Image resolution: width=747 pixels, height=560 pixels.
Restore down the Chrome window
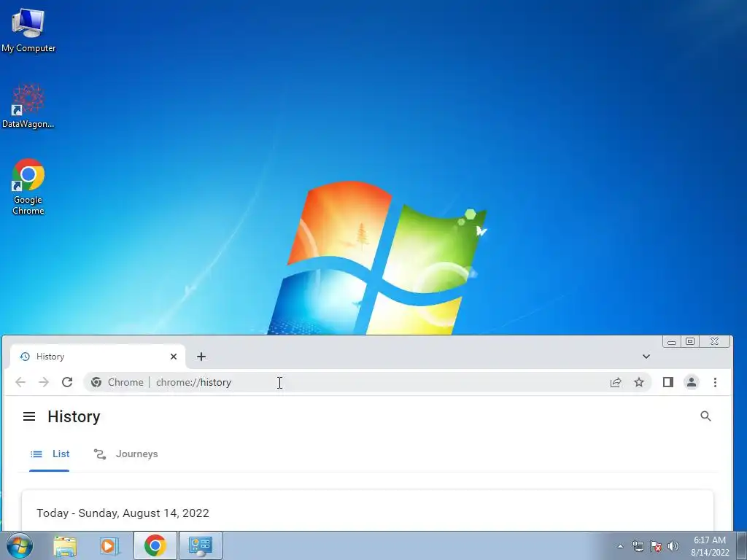click(x=690, y=341)
